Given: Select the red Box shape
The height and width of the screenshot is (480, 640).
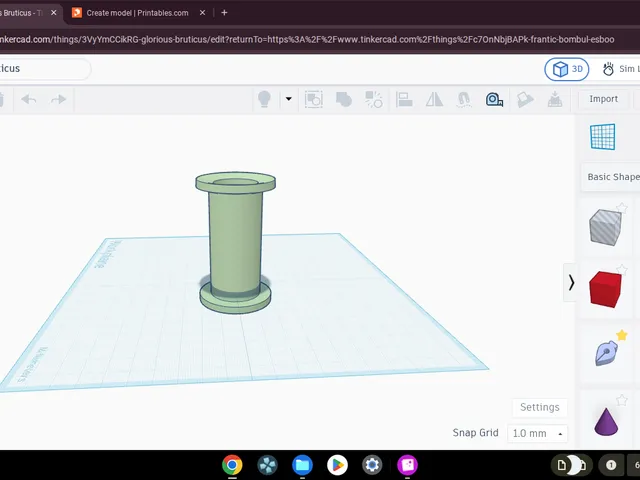Looking at the screenshot, I should pyautogui.click(x=605, y=289).
